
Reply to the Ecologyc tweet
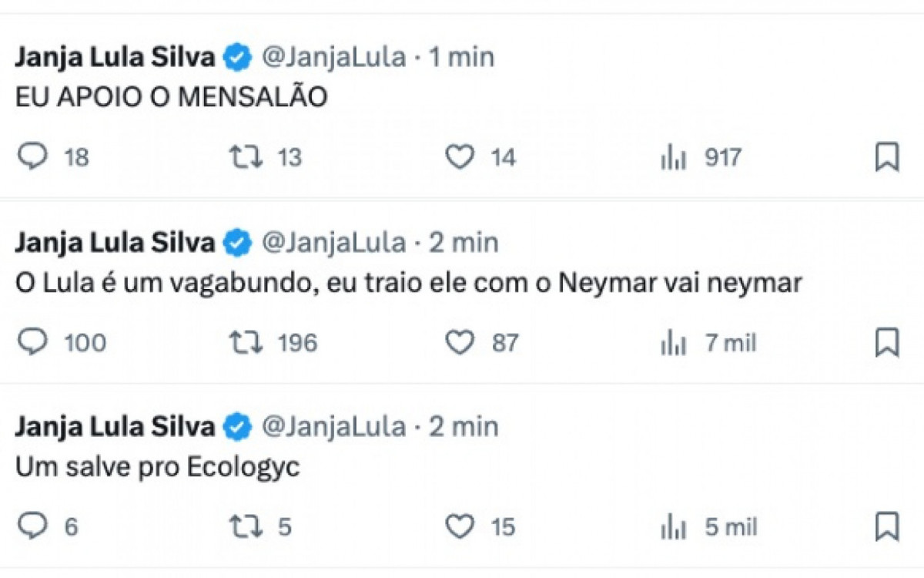(32, 528)
